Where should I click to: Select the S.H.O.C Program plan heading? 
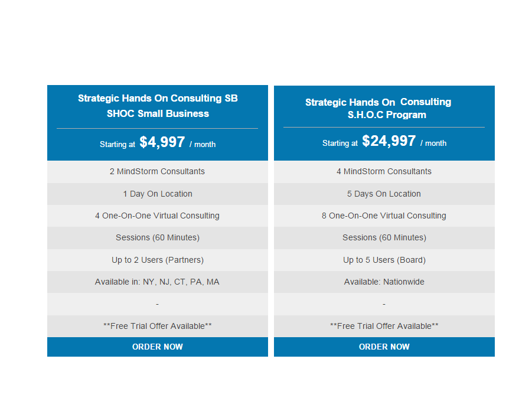378,108
